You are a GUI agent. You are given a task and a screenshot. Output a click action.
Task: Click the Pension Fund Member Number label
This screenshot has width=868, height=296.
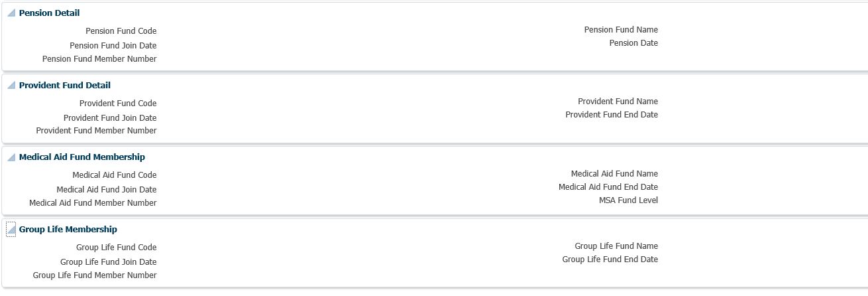[x=99, y=59]
